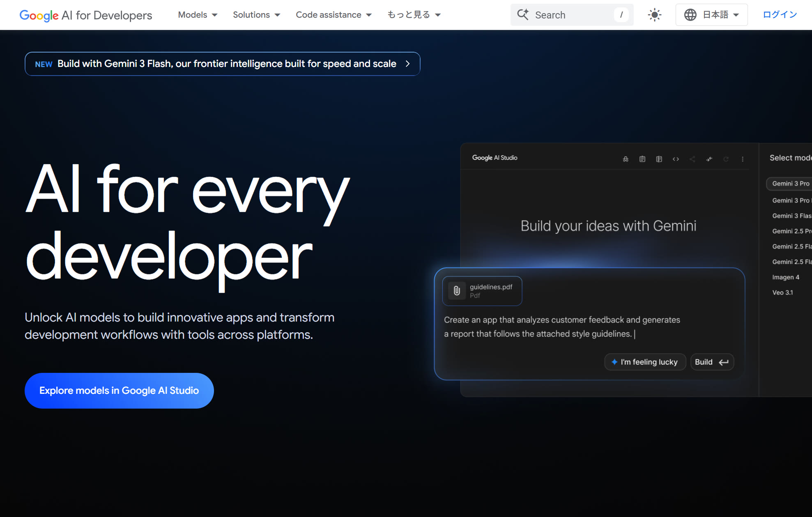Screen dimensions: 812x517
Task: Select Imagen 4 in the model list
Action: (785, 277)
